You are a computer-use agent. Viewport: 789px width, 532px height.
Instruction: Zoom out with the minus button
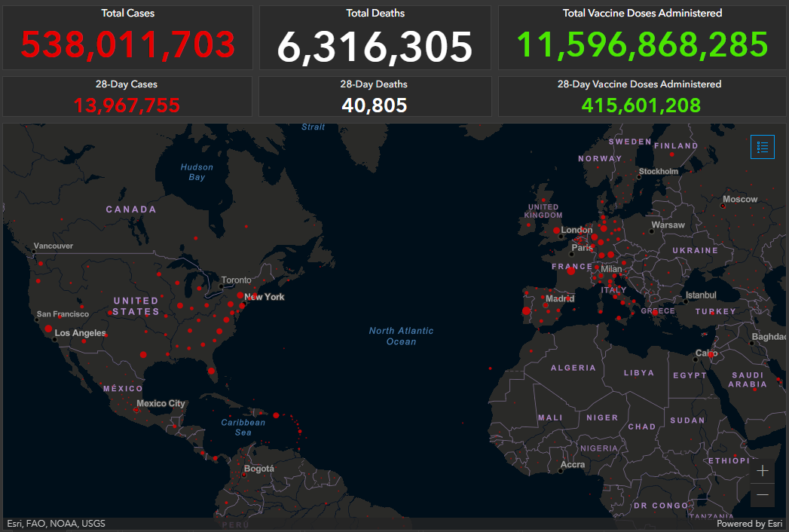tap(763, 495)
